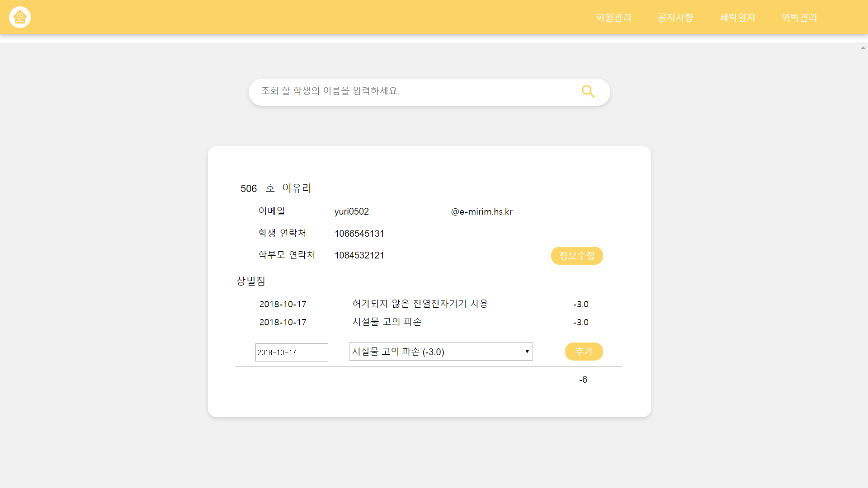
Task: Click the parent contact 1084532121
Action: point(359,255)
